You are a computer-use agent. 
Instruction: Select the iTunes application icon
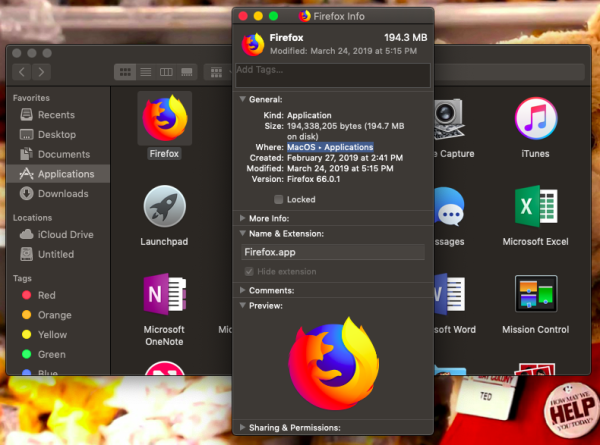(535, 122)
